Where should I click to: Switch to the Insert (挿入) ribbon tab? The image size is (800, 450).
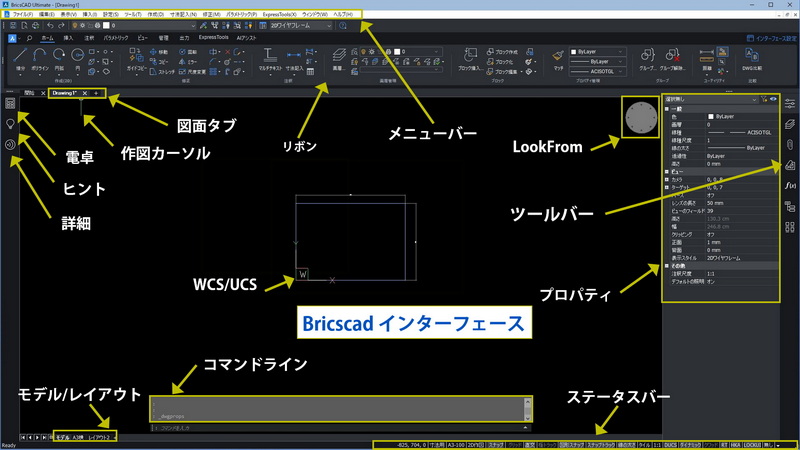pyautogui.click(x=68, y=38)
